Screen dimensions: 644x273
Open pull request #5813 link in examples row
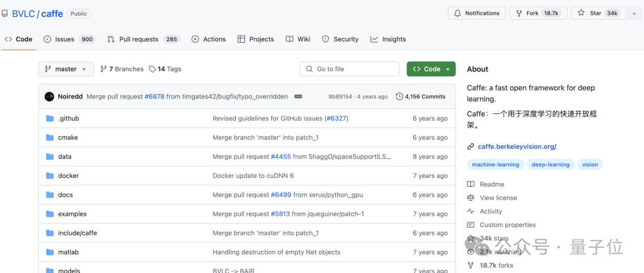[x=281, y=214]
